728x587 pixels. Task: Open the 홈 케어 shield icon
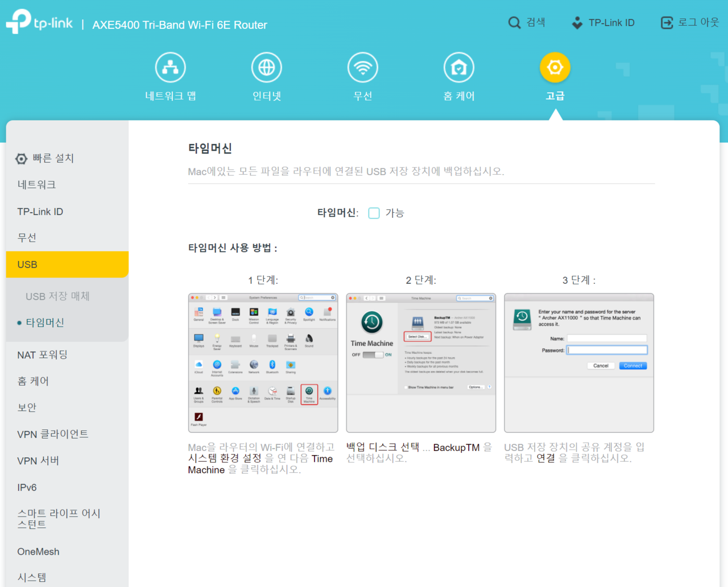click(458, 67)
